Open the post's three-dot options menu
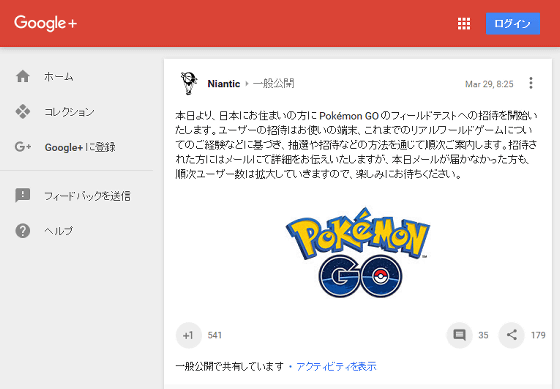 (531, 83)
